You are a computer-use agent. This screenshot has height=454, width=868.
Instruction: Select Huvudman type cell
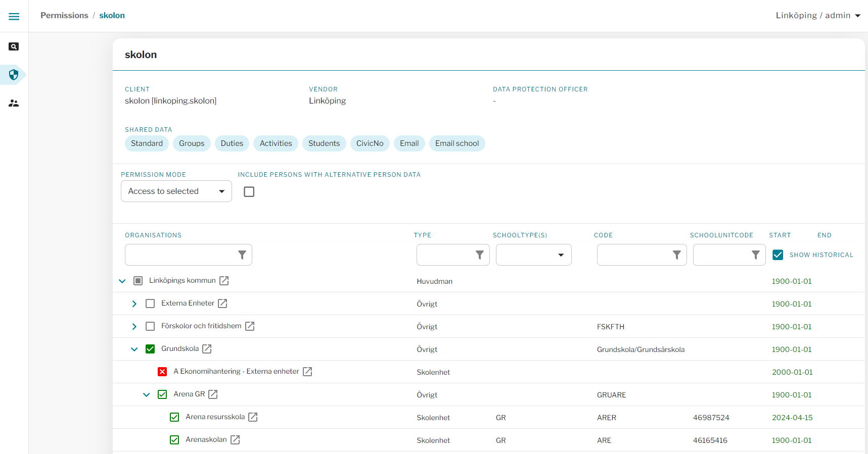pos(435,281)
